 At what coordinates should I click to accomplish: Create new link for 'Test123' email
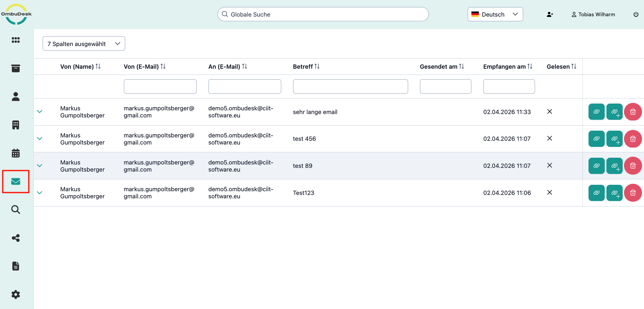point(615,193)
